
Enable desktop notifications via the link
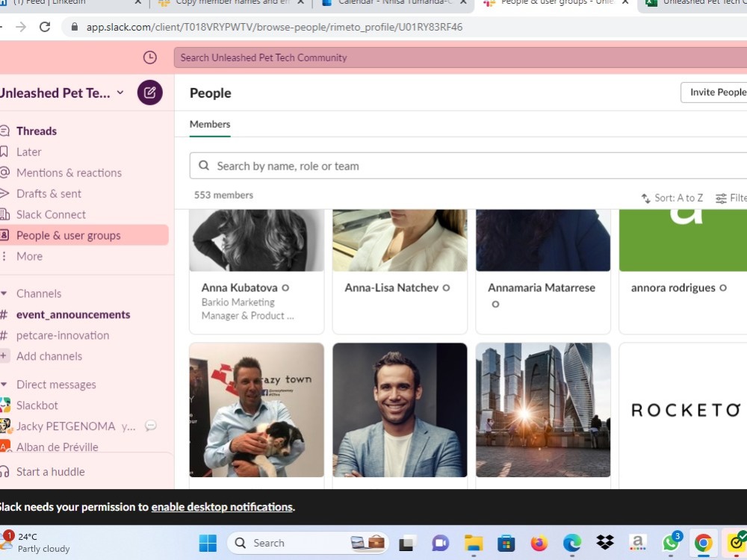point(221,506)
